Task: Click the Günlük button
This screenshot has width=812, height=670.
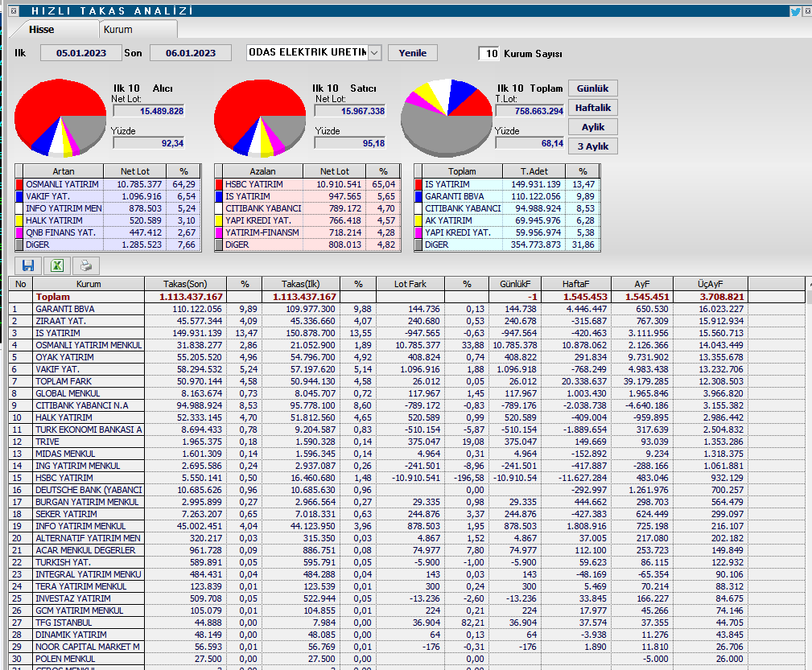Action: [593, 88]
